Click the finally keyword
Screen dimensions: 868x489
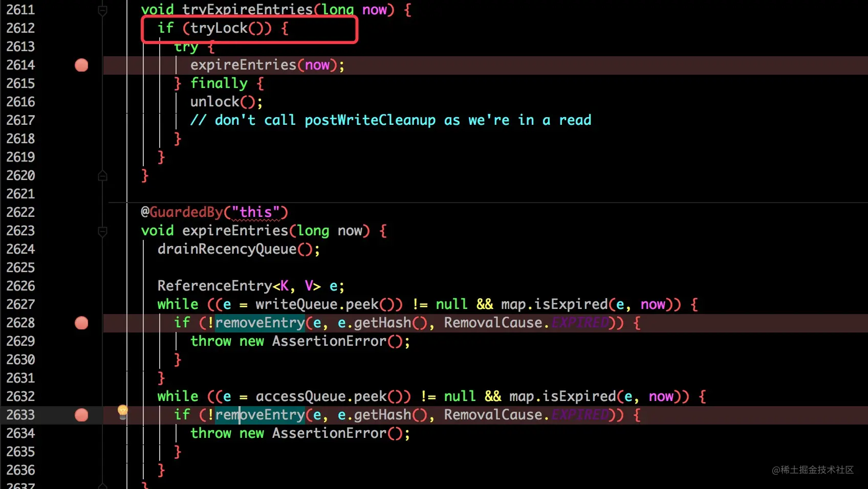coord(219,83)
